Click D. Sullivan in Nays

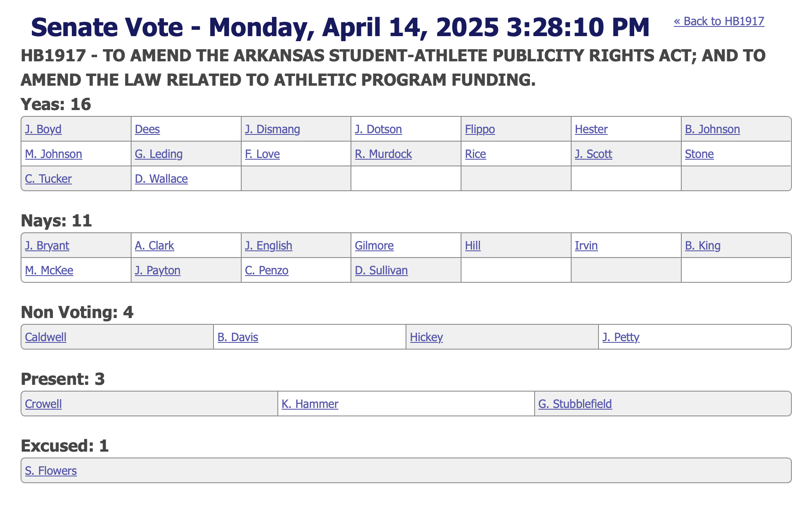(x=381, y=270)
